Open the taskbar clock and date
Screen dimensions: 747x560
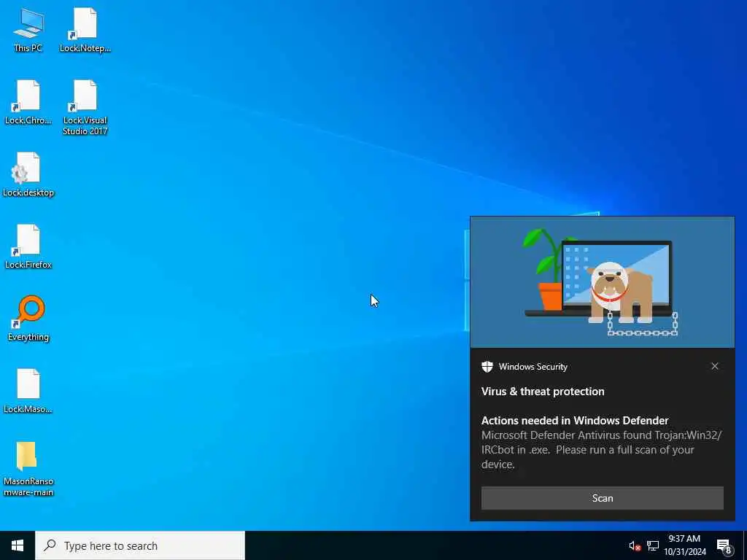pos(684,545)
